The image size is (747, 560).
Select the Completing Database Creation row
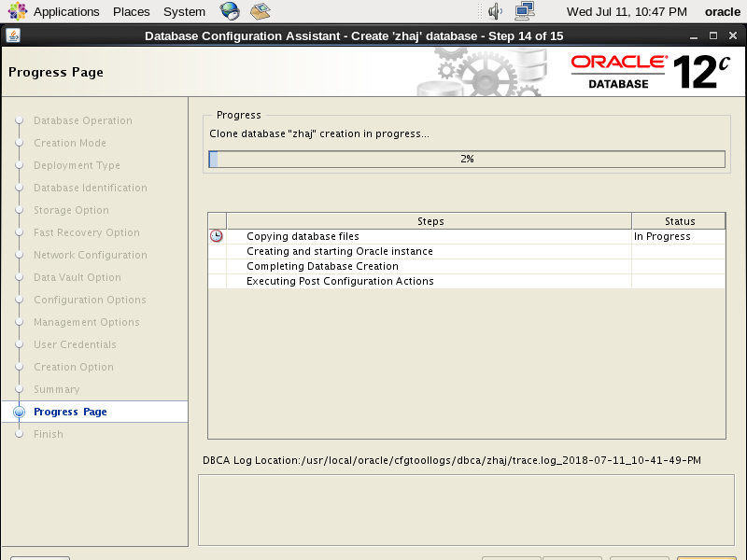click(467, 266)
